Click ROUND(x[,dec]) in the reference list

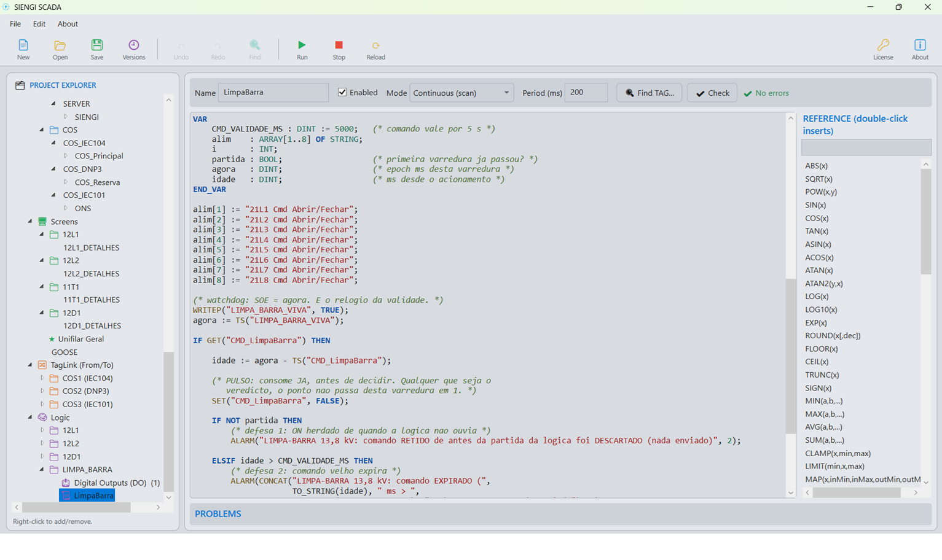point(833,335)
